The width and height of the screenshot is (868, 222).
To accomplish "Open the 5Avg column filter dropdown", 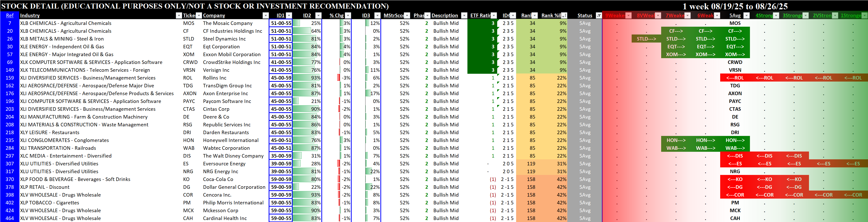I will pyautogui.click(x=746, y=15).
